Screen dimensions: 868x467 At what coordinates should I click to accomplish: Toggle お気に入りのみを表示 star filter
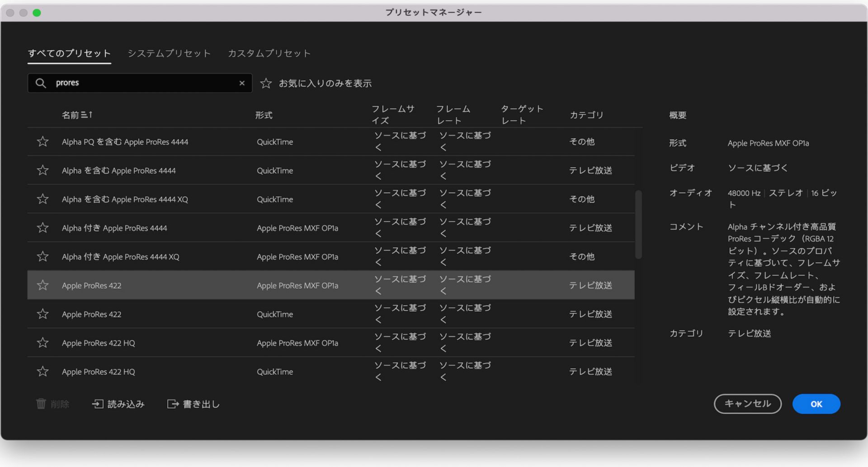coord(266,83)
